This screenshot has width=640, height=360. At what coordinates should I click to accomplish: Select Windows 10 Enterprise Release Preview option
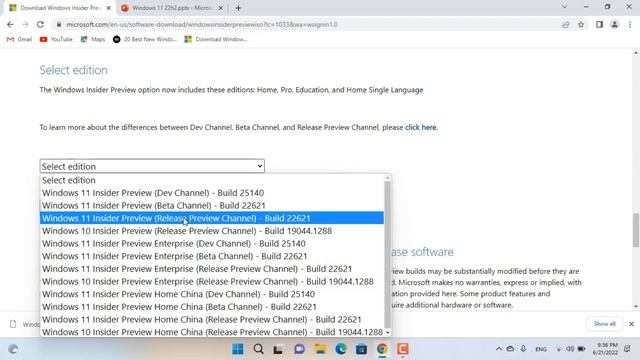(212, 281)
